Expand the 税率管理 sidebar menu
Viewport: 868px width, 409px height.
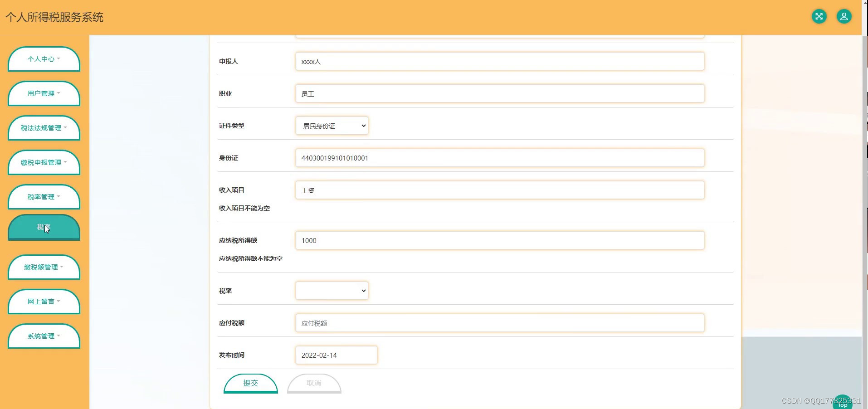(x=44, y=197)
